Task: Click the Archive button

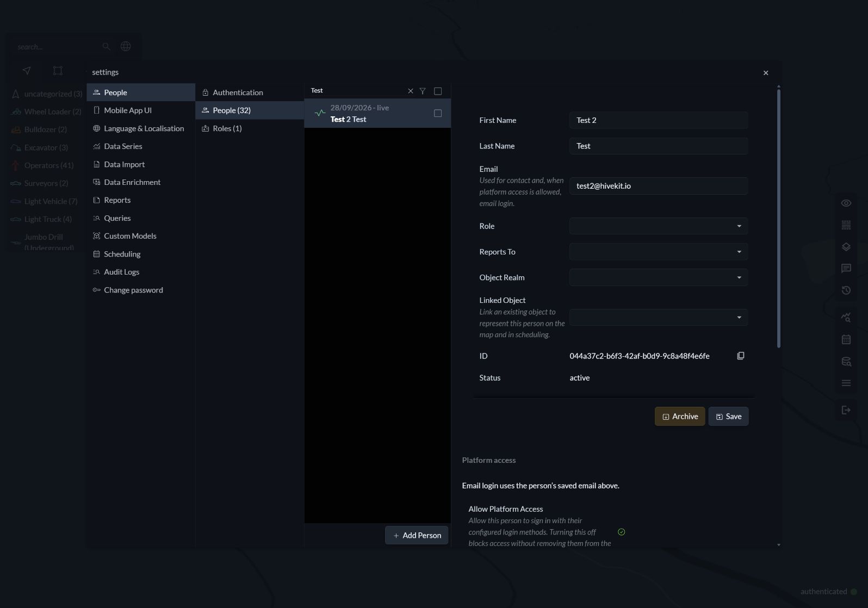Action: 680,417
